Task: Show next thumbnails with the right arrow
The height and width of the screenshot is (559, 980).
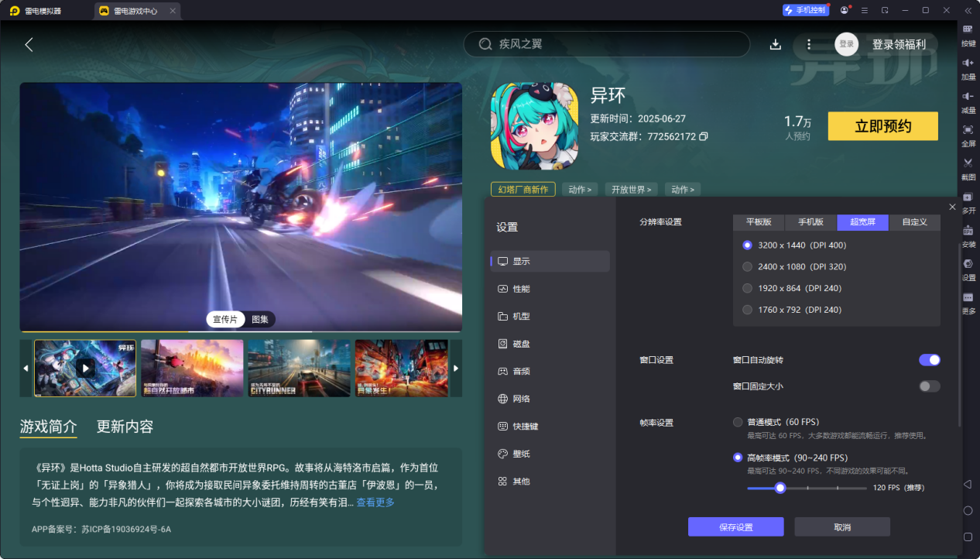Action: coord(456,369)
